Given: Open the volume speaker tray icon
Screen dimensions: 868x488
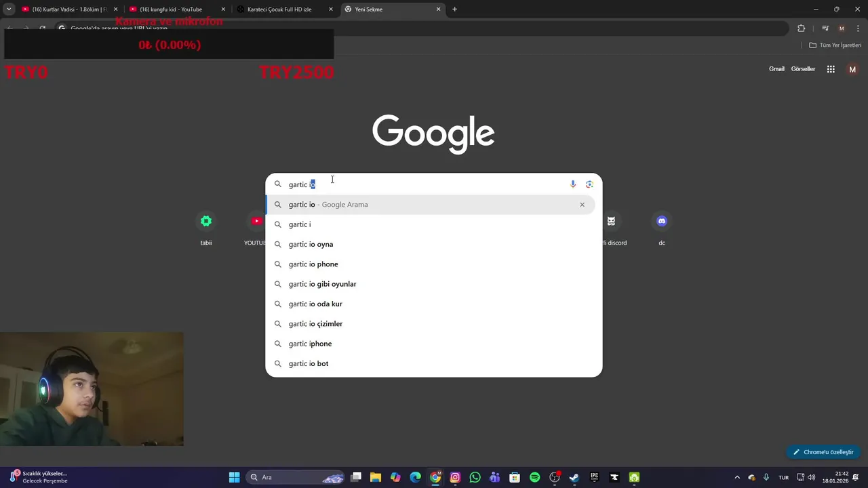Looking at the screenshot, I should [x=812, y=477].
